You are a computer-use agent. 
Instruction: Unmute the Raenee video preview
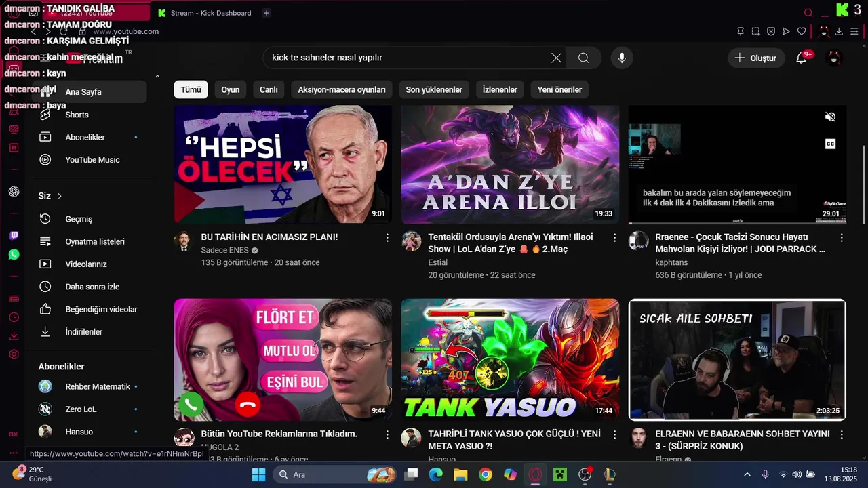click(830, 117)
